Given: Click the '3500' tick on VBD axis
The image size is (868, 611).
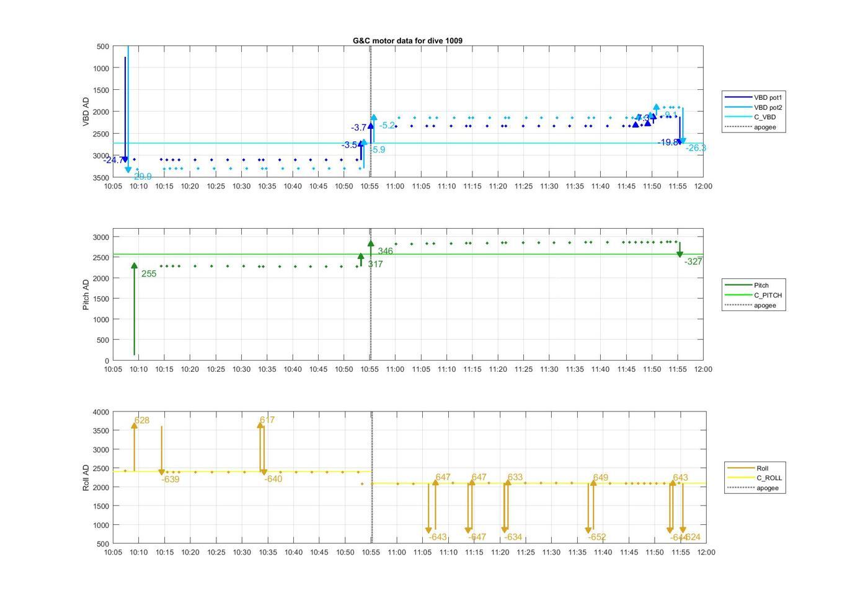Looking at the screenshot, I should point(102,178).
